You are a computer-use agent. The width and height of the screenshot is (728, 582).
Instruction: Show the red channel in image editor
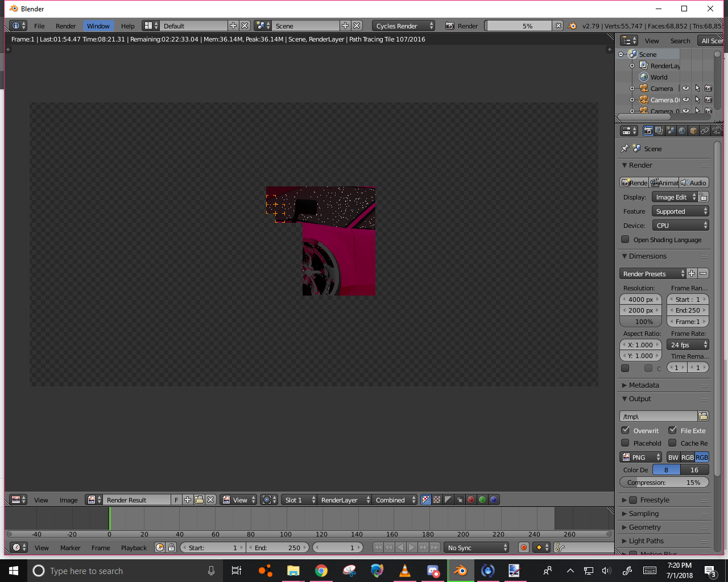click(471, 500)
